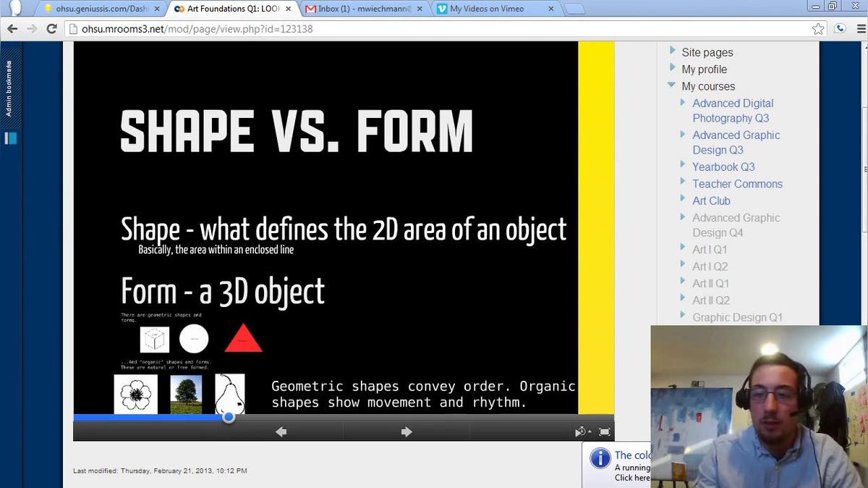Close the My Videos on Vimeo tab
This screenshot has width=868, height=488.
point(550,9)
